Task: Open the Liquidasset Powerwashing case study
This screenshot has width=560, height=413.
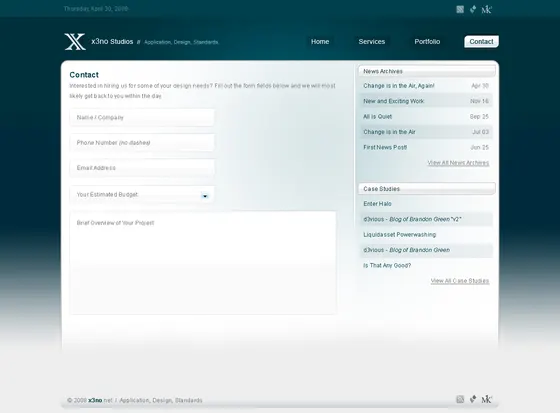Action: (x=400, y=235)
